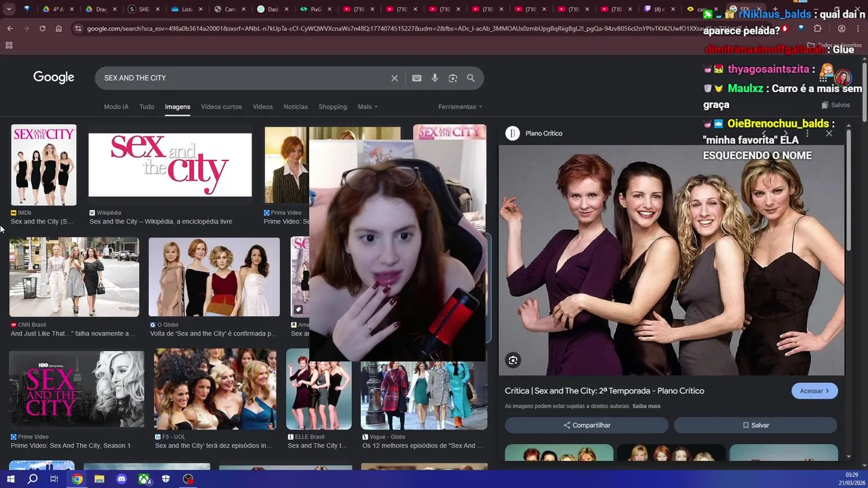Switch to the Modo IA tab
The image size is (868, 488).
coord(116,106)
